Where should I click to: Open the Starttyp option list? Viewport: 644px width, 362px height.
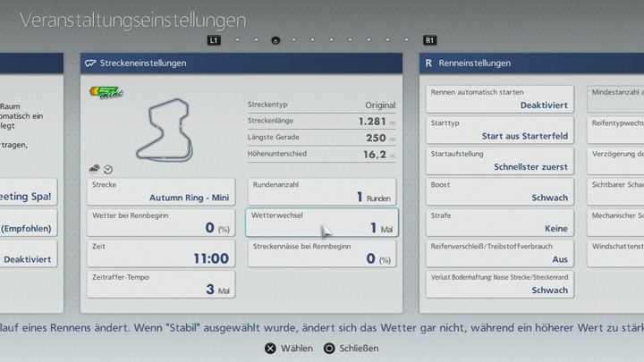tap(499, 130)
